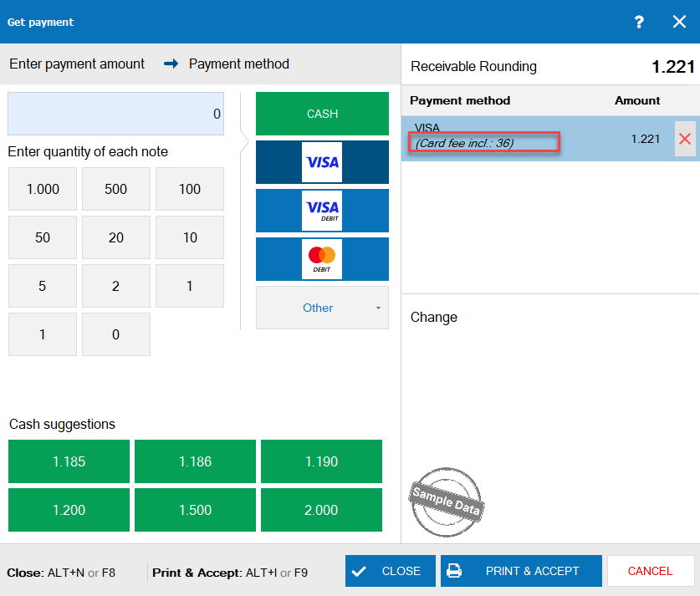Open help with the question mark icon
Viewport: 700px width, 596px height.
(x=639, y=22)
